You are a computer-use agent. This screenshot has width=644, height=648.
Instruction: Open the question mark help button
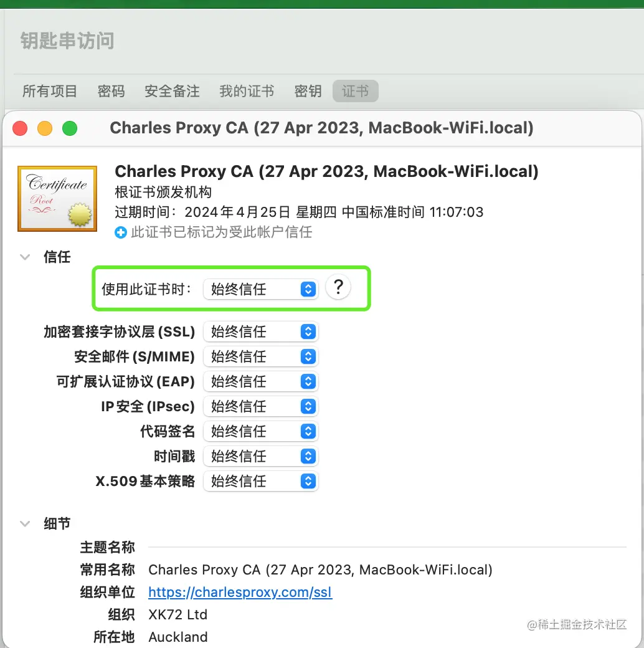pos(338,287)
